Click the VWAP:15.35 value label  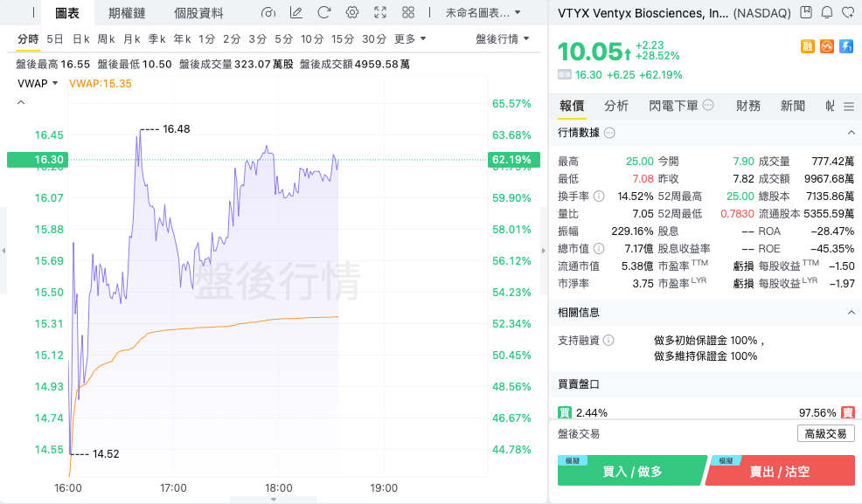coord(100,84)
